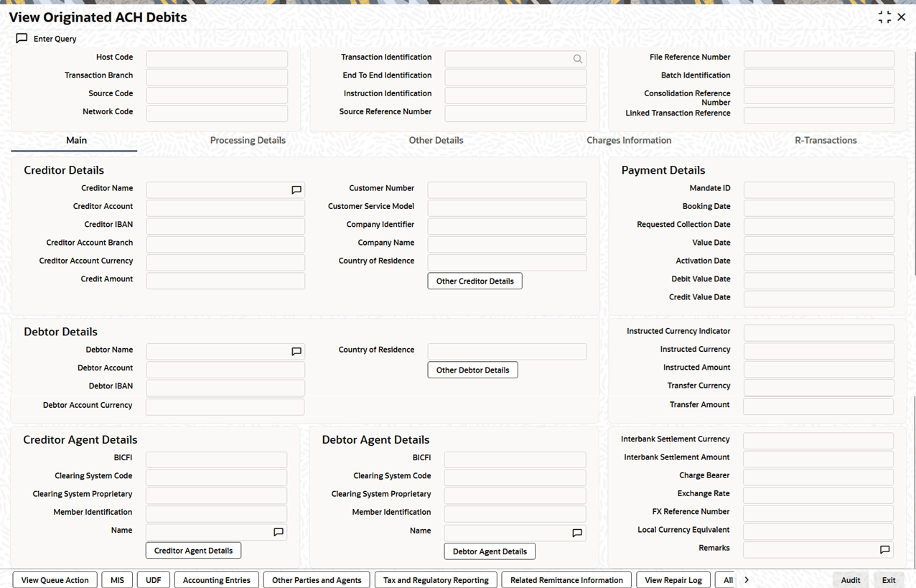916x588 pixels.
Task: Click the UDF button
Action: (x=154, y=580)
